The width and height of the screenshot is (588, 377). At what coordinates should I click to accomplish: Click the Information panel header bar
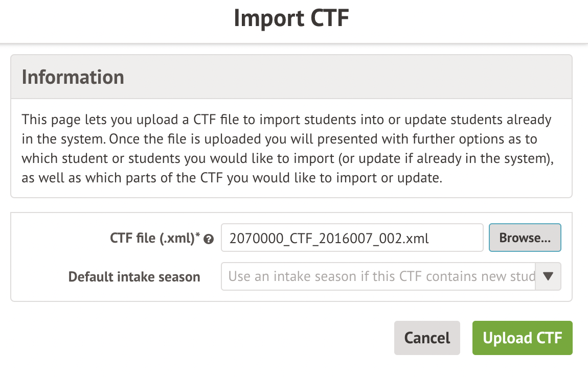coord(358,77)
